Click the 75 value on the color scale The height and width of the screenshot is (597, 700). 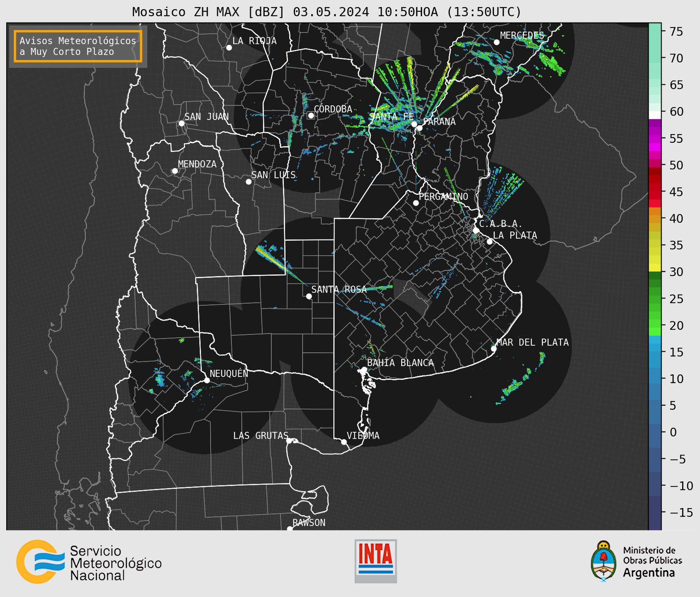click(676, 32)
